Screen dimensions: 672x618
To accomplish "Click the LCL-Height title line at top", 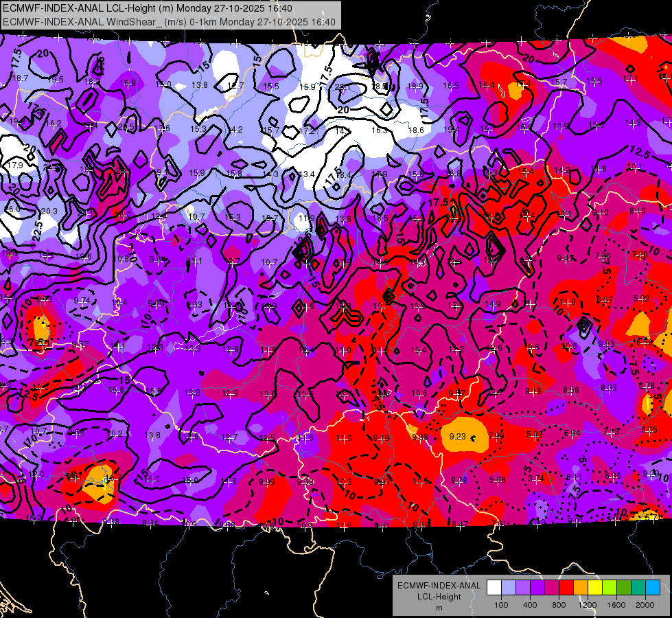I will [148, 8].
